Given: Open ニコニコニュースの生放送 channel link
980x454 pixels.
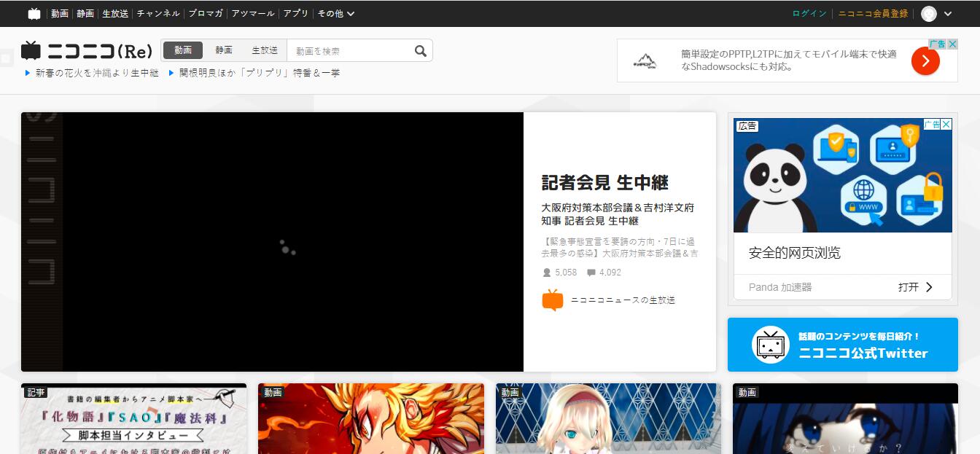Looking at the screenshot, I should [x=623, y=300].
